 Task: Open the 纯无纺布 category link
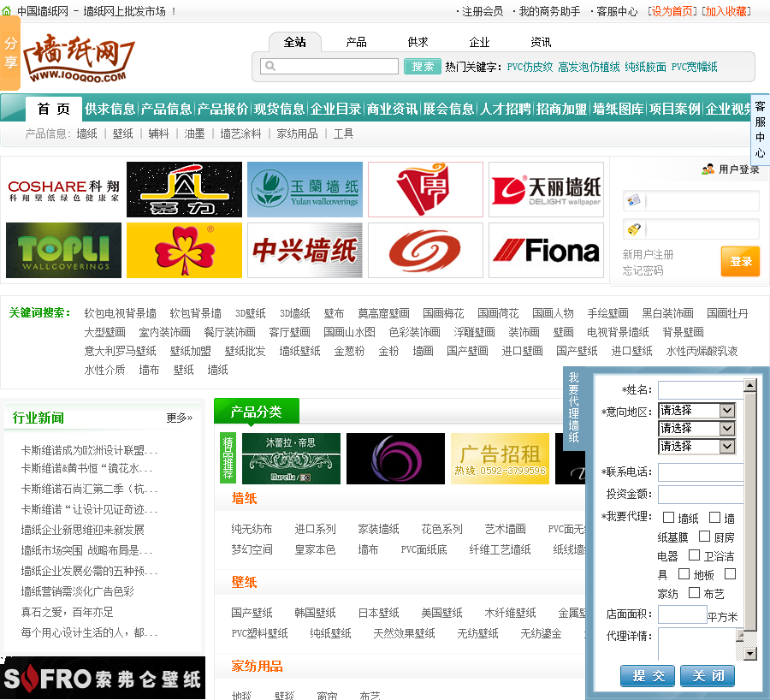(252, 529)
